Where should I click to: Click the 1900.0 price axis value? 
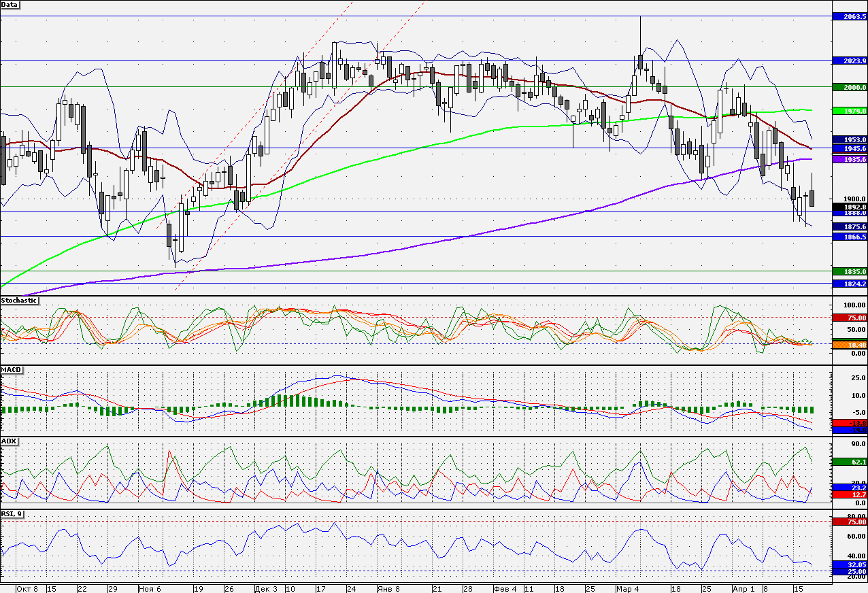pos(854,199)
